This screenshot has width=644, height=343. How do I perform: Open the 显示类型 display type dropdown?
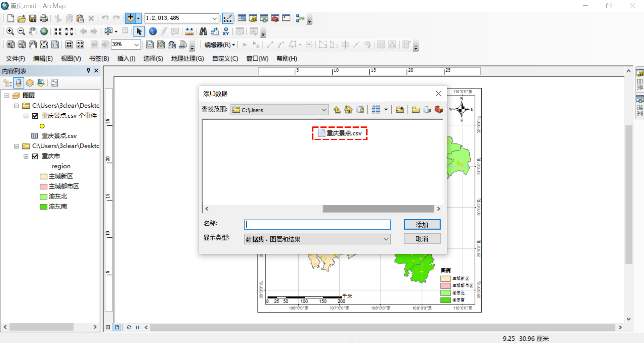pyautogui.click(x=385, y=239)
